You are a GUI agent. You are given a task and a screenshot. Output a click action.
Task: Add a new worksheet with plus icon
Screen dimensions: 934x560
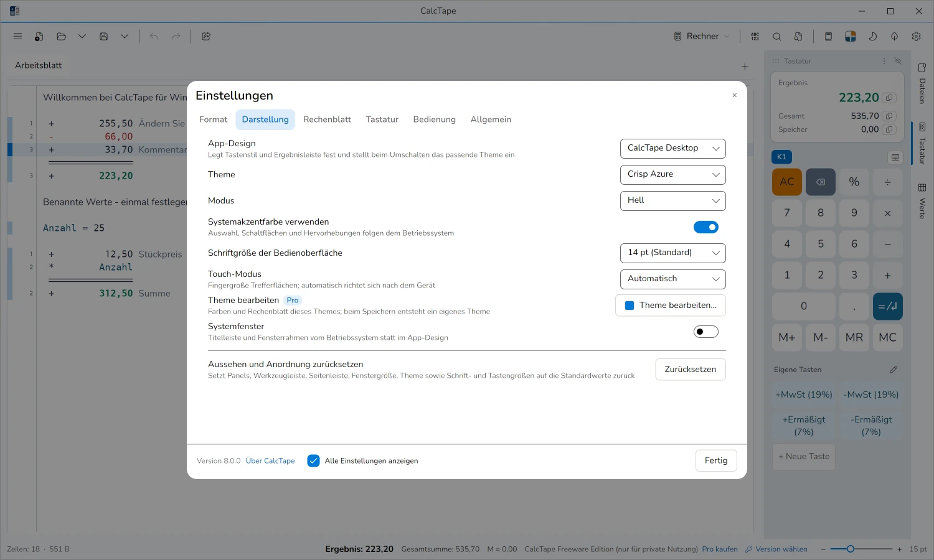(745, 66)
